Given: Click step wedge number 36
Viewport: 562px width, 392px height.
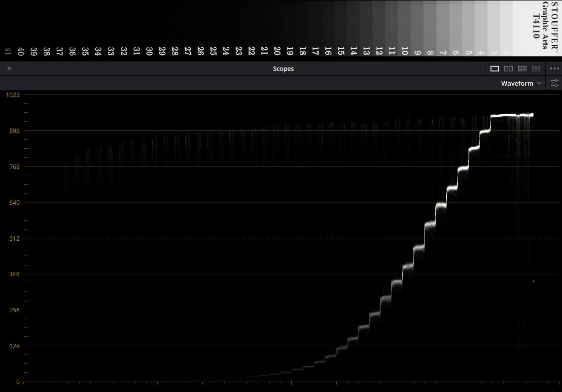Looking at the screenshot, I should [x=72, y=51].
